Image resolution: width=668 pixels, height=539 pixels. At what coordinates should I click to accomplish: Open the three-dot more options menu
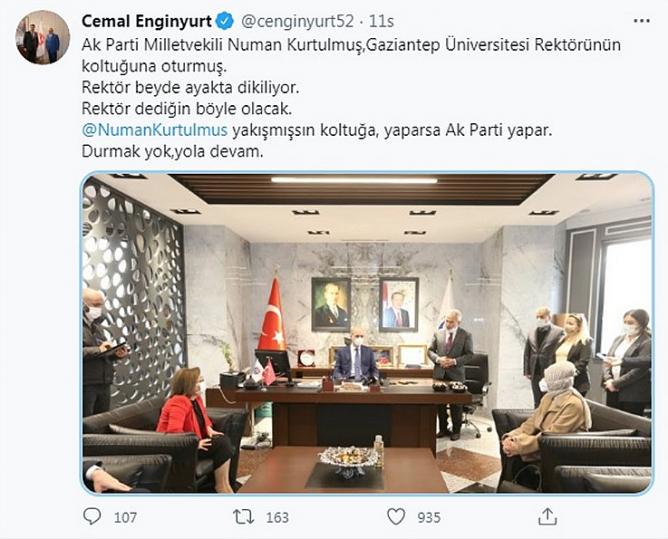click(642, 21)
